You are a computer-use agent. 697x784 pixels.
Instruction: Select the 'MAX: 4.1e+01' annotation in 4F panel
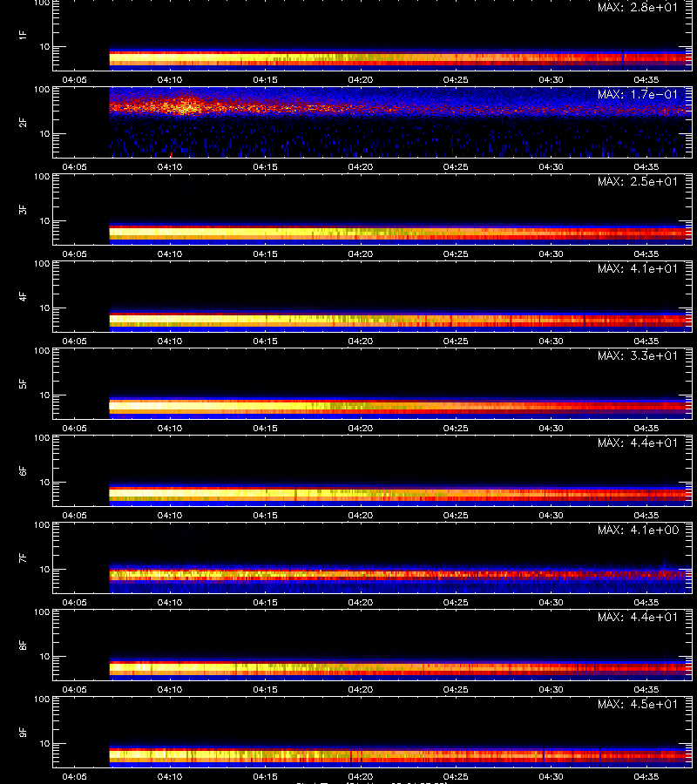638,268
